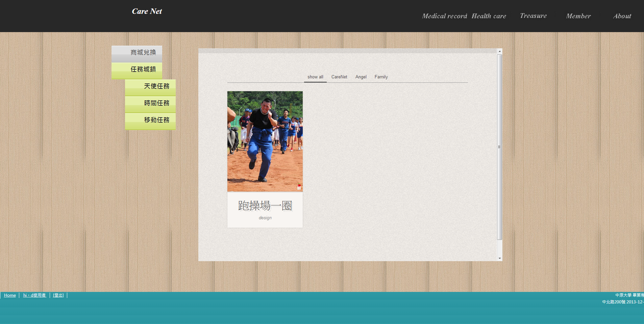644x324 pixels.
Task: Filter tasks by CareNet tab
Action: pyautogui.click(x=339, y=77)
